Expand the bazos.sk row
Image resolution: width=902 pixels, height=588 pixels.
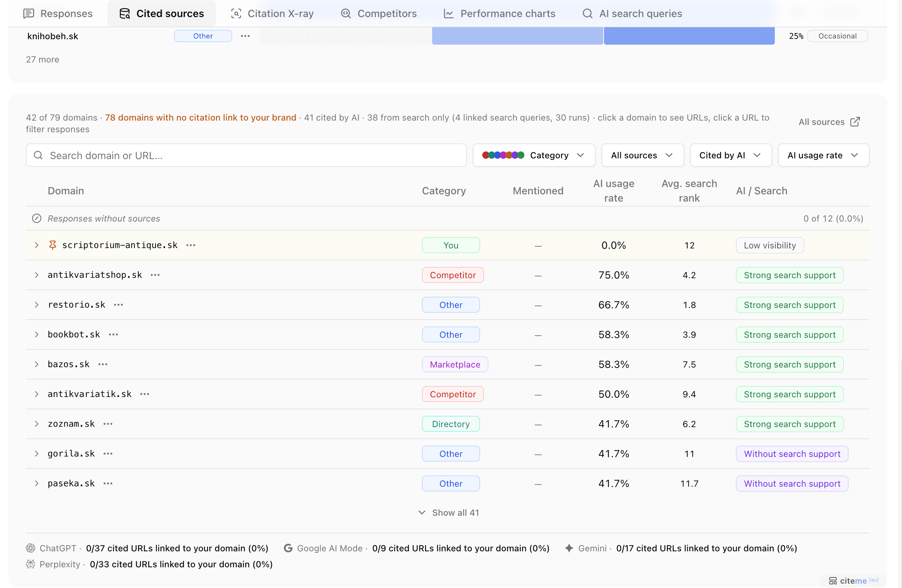tap(36, 364)
